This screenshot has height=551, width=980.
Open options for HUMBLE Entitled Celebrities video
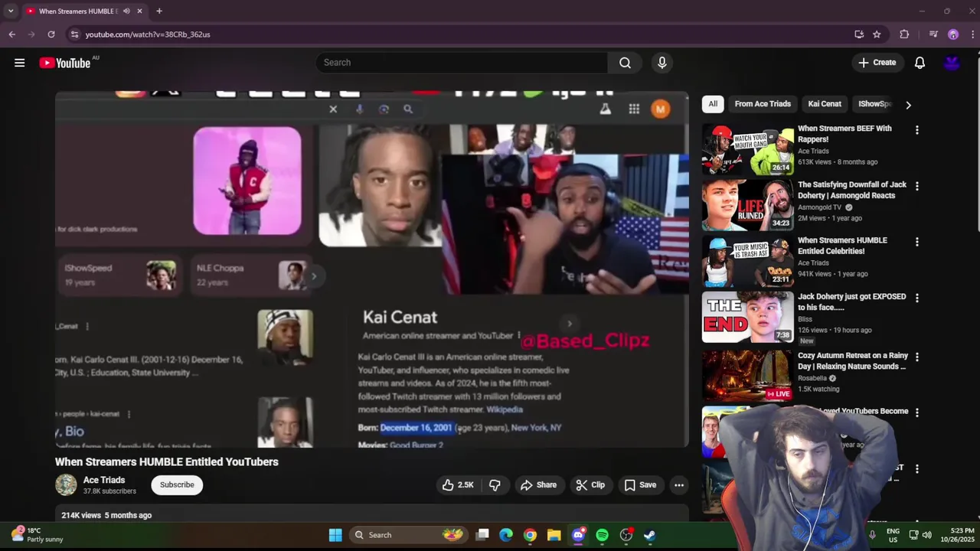coord(916,242)
